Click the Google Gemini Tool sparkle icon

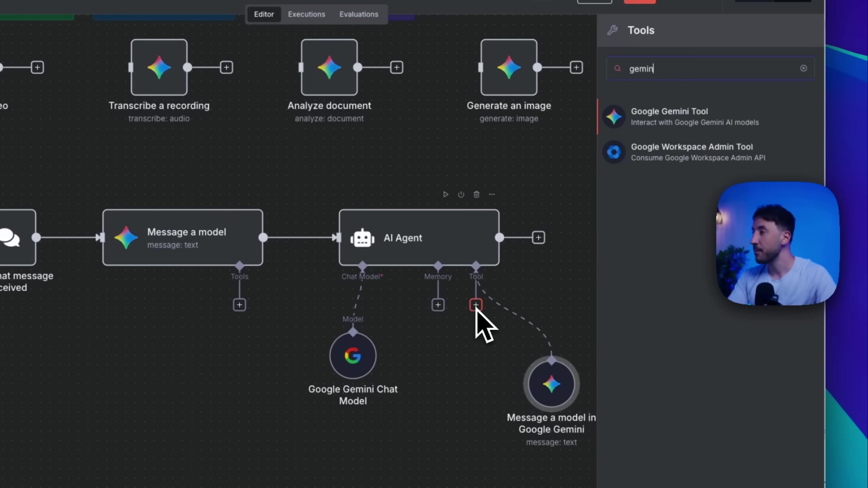point(614,117)
